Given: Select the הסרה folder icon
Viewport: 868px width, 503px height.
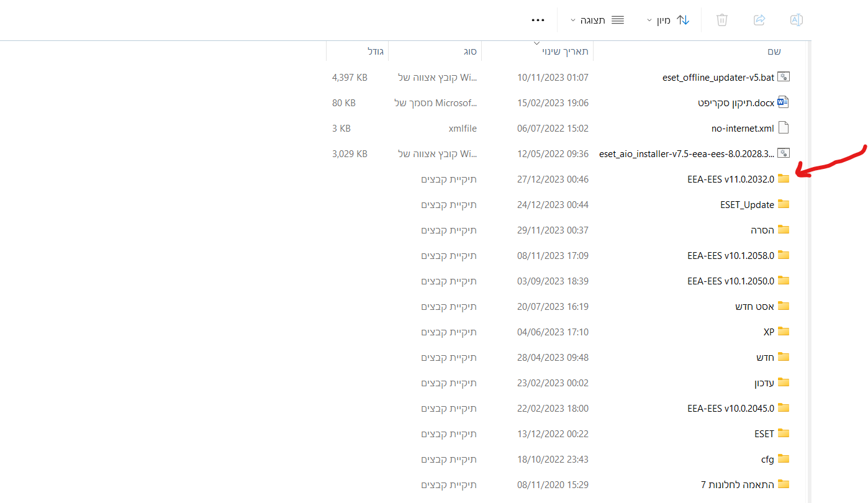Looking at the screenshot, I should coord(784,230).
